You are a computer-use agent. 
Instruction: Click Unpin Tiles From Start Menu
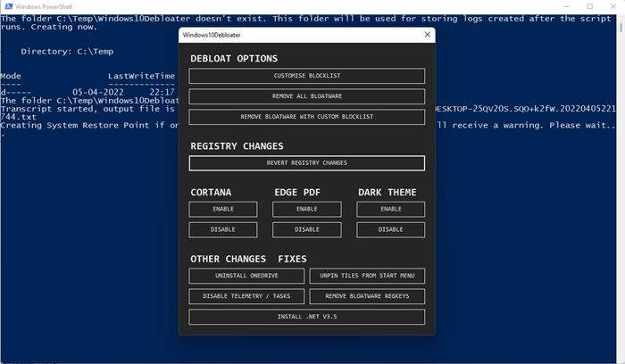pos(367,276)
